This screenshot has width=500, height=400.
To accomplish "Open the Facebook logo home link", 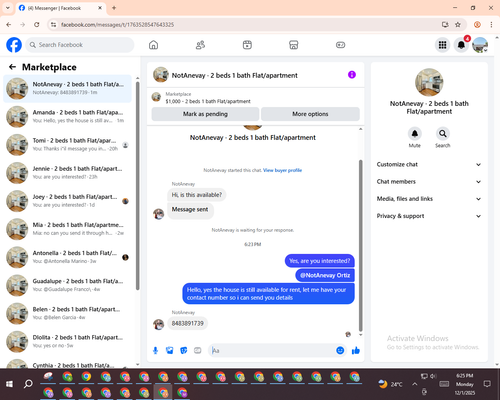I will [x=14, y=45].
